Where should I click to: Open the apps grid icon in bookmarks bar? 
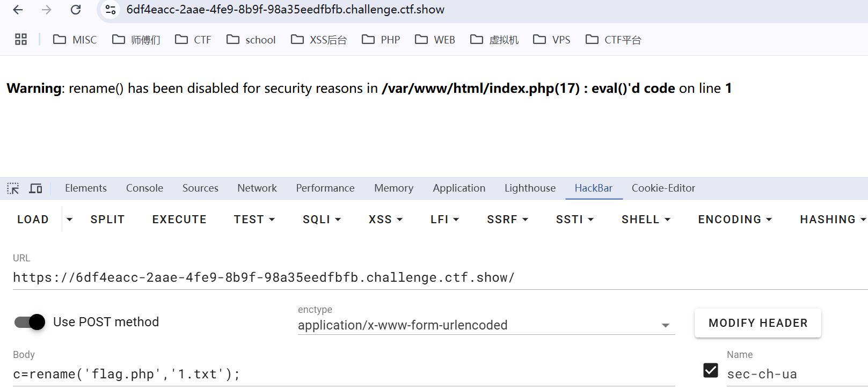click(21, 39)
